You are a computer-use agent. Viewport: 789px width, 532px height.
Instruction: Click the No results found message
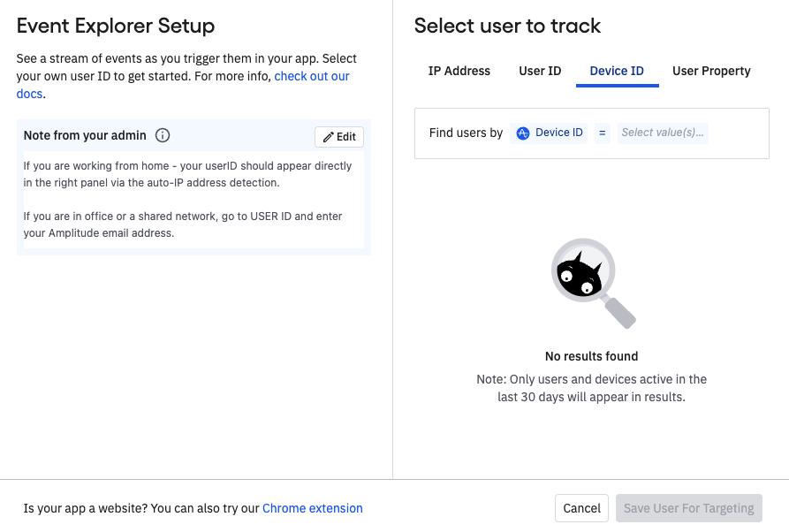pos(591,356)
